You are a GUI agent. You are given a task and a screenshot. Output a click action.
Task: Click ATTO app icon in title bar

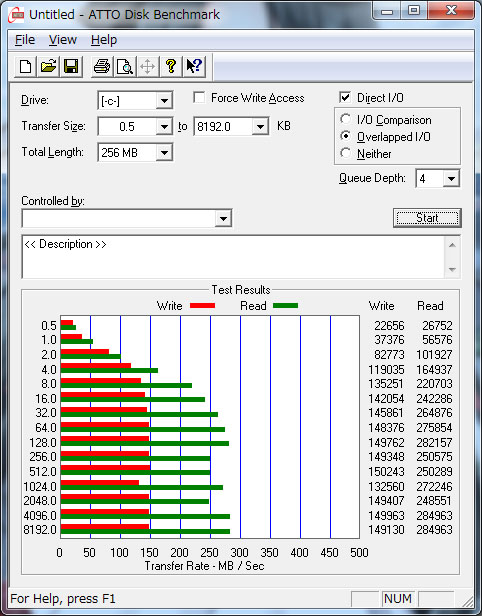pos(16,15)
